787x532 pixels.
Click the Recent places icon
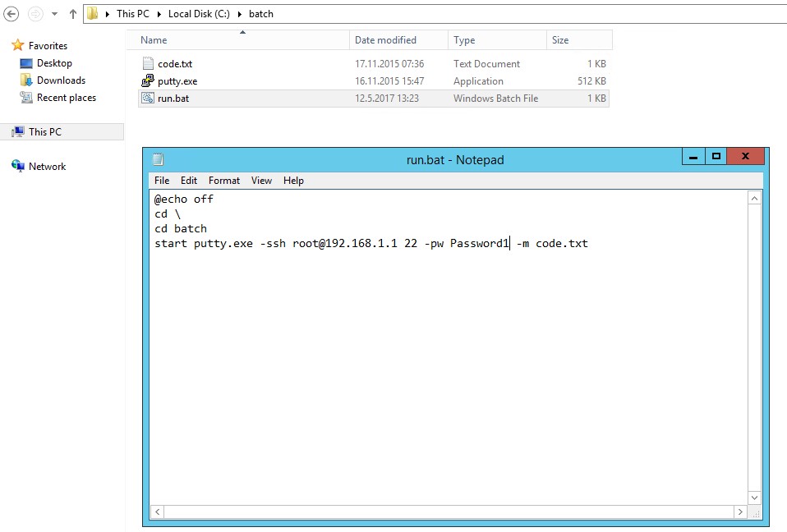pos(26,97)
